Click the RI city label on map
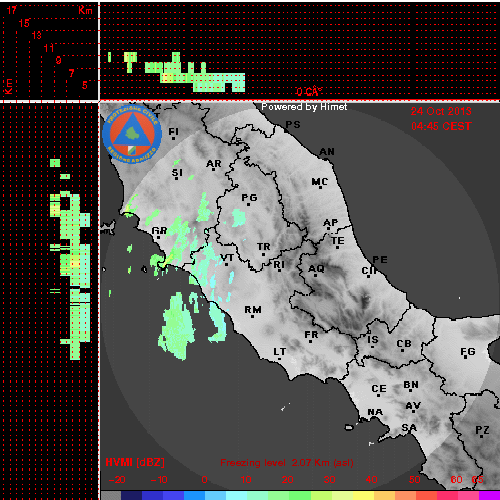This screenshot has width=500, height=500. coord(279,265)
